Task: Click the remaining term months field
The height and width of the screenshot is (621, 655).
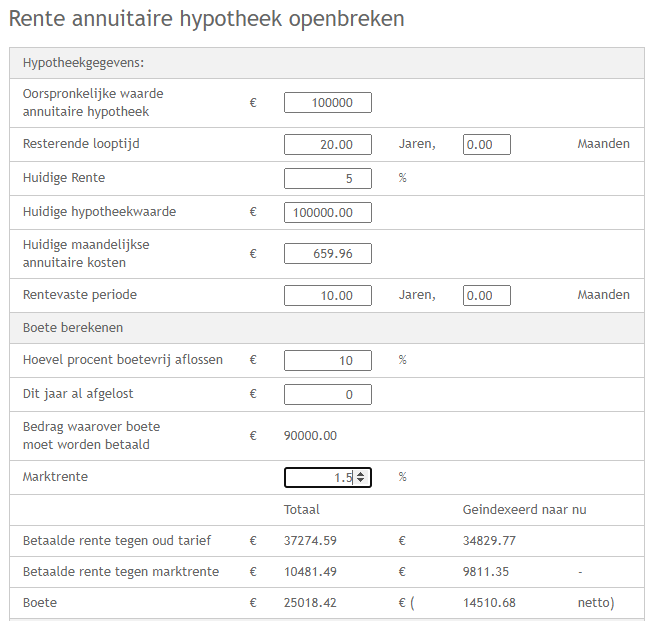Action: tap(487, 144)
